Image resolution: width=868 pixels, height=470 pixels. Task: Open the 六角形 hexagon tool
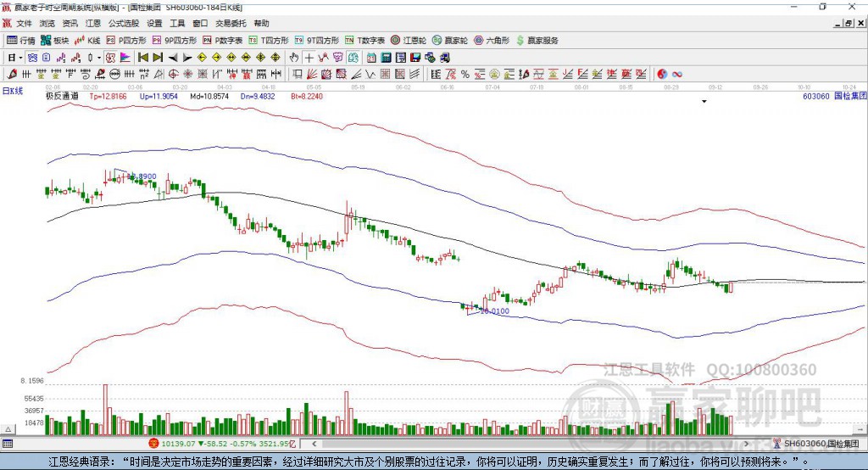click(x=492, y=41)
